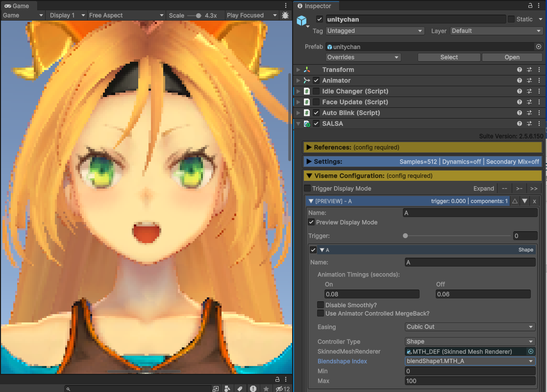Expand the References config section
This screenshot has width=547, height=392.
423,147
